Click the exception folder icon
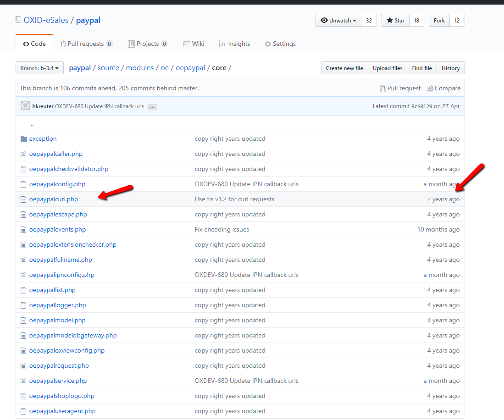 click(24, 139)
